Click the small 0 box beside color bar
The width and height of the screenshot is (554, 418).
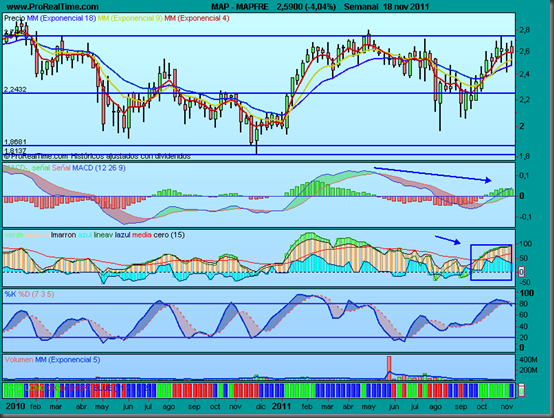pos(521,391)
